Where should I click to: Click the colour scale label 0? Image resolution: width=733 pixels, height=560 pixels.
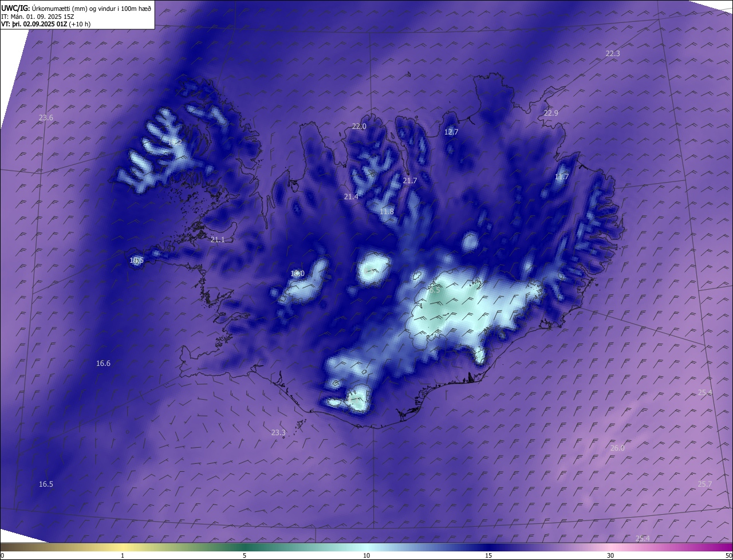click(x=2, y=555)
